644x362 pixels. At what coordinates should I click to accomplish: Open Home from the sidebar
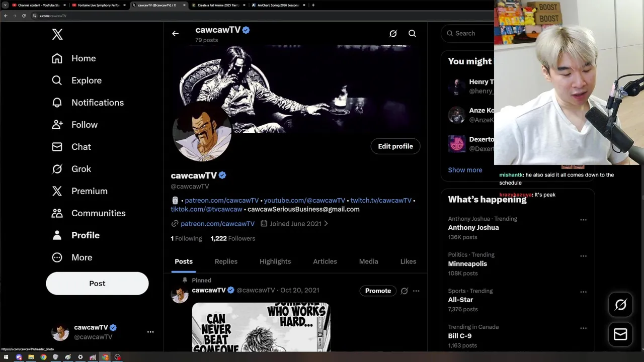[73, 58]
